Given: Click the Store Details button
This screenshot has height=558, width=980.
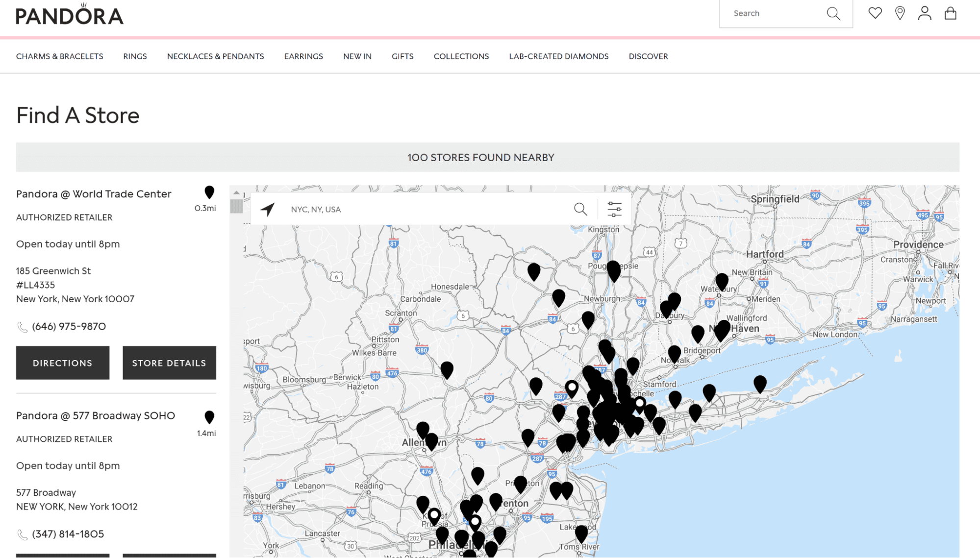Looking at the screenshot, I should pyautogui.click(x=169, y=363).
